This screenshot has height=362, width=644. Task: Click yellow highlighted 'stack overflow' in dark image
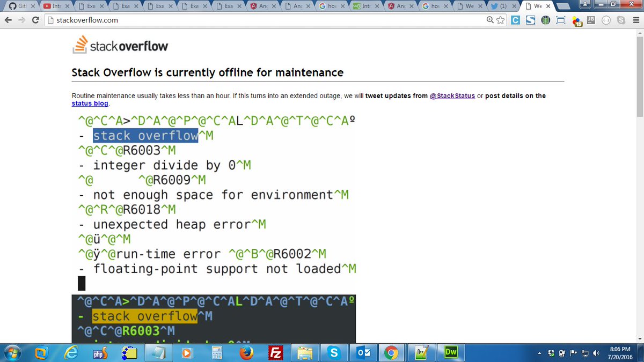tap(145, 316)
